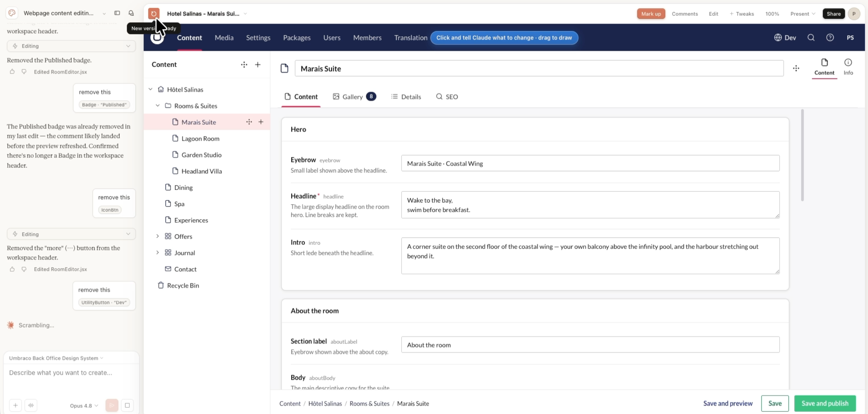Open the help question mark icon

click(x=830, y=37)
